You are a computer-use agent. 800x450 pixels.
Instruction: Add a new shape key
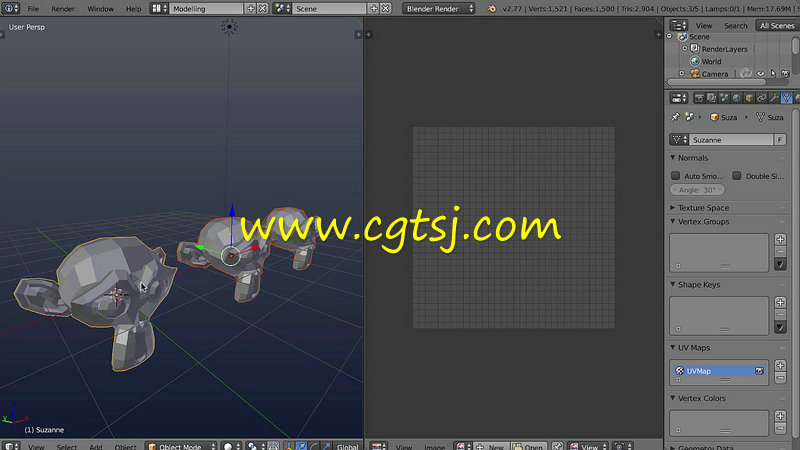[x=780, y=302]
